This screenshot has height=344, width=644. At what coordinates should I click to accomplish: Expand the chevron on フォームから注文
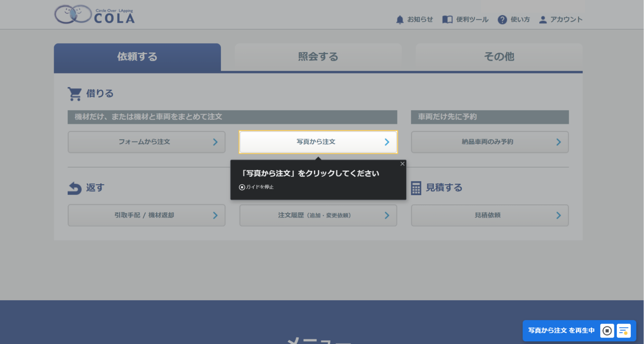click(215, 142)
